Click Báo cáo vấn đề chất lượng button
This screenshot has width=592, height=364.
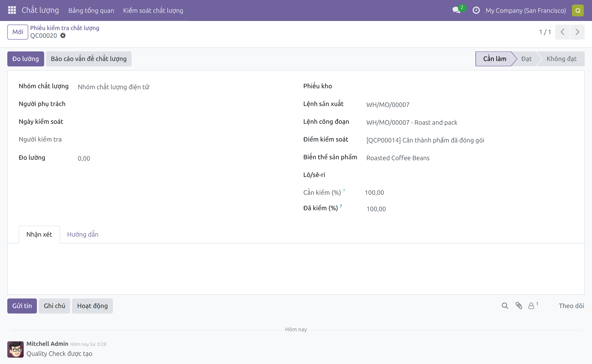click(x=89, y=59)
